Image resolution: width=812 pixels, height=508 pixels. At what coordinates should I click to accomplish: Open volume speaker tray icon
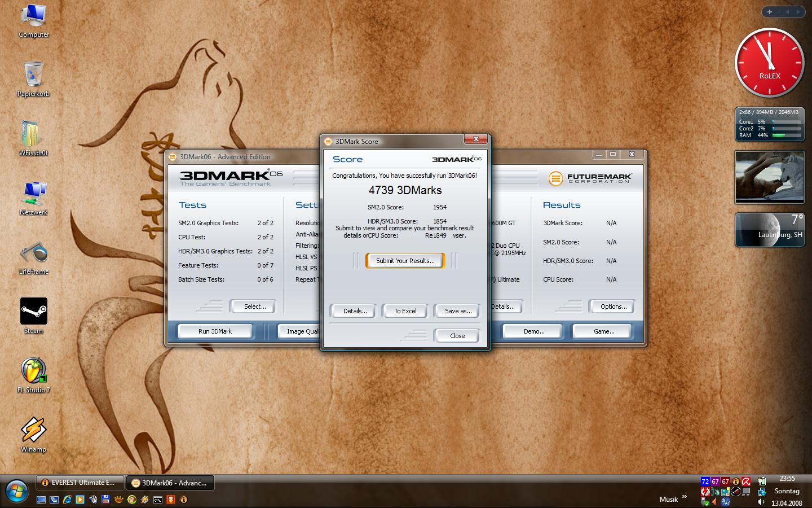point(761,502)
